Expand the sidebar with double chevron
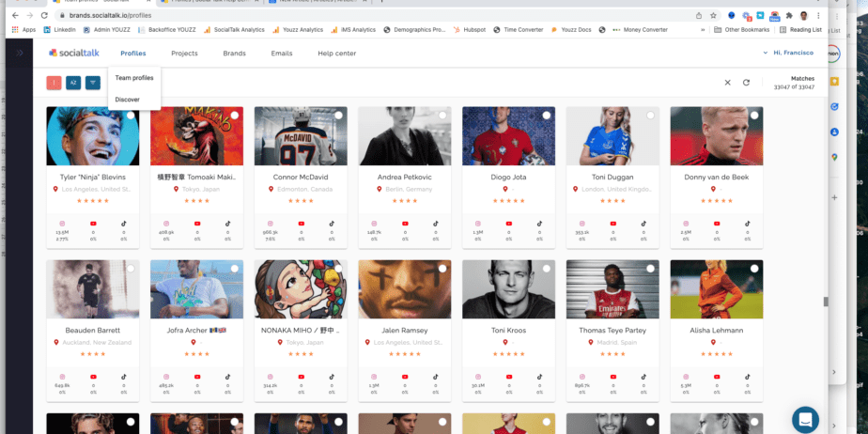Image resolution: width=868 pixels, height=434 pixels. pyautogui.click(x=20, y=53)
